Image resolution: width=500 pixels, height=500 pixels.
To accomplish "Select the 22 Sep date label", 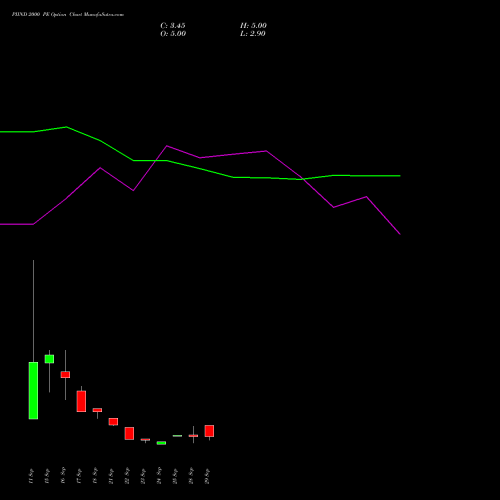I will point(127,476).
